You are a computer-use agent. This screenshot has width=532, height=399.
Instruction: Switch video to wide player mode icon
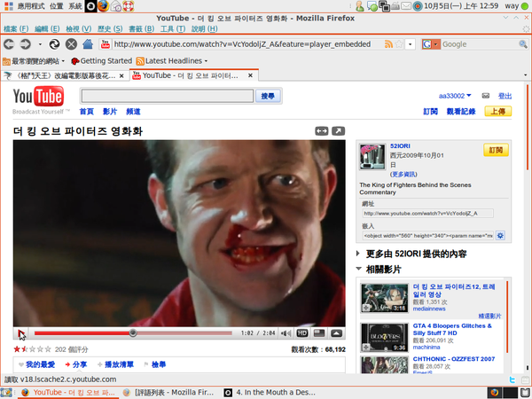[321, 131]
